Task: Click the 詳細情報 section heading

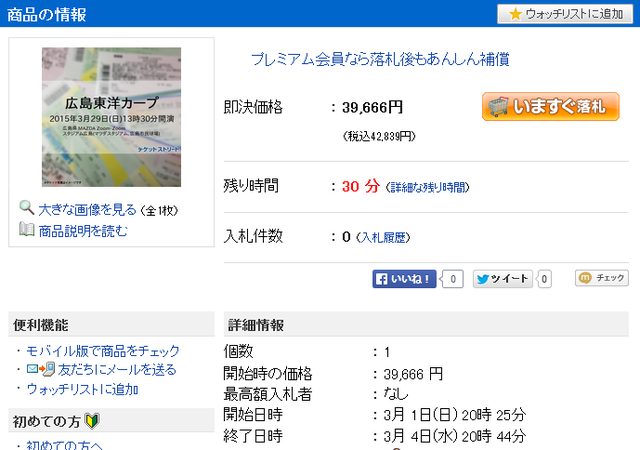Action: tap(256, 325)
